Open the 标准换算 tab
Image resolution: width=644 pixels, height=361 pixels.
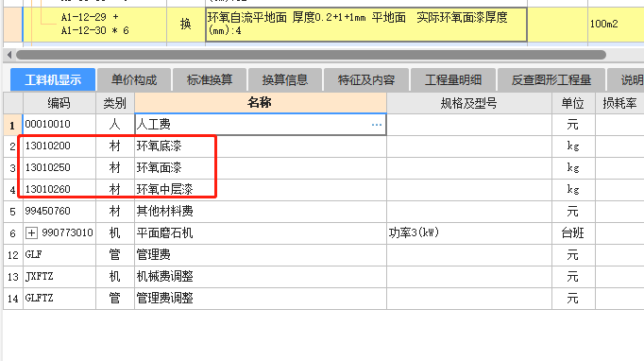210,79
